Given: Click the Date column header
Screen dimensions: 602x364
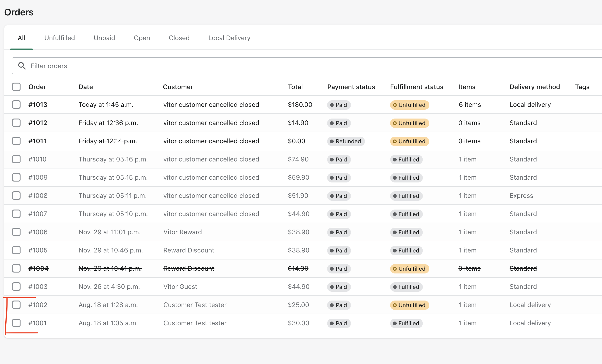Looking at the screenshot, I should click(x=86, y=87).
